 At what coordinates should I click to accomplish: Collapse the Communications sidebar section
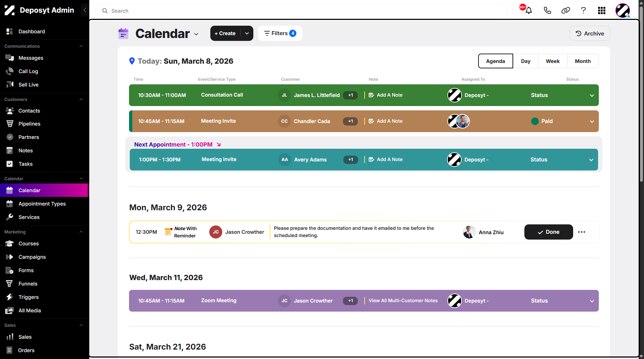click(x=81, y=46)
